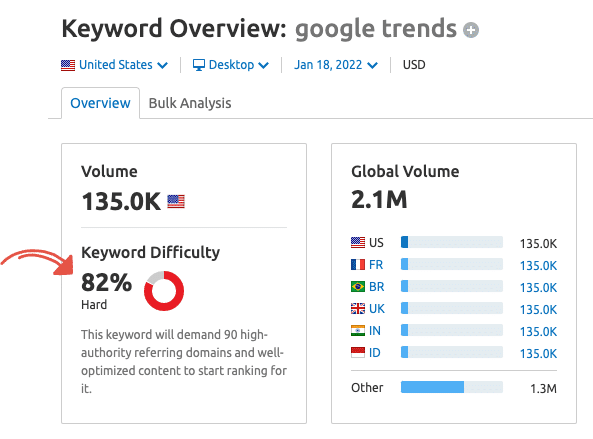593x439 pixels.
Task: Click the BR volume progress bar
Action: (452, 286)
